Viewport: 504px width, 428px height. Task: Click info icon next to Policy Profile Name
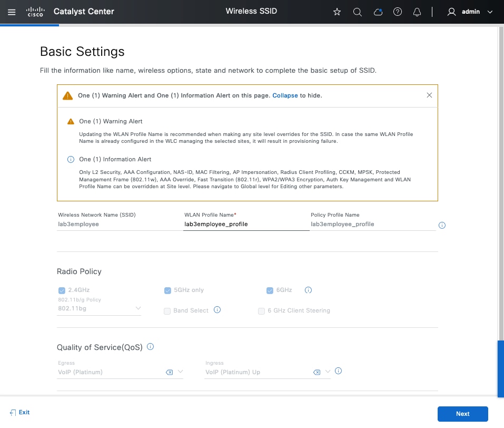[x=442, y=225]
